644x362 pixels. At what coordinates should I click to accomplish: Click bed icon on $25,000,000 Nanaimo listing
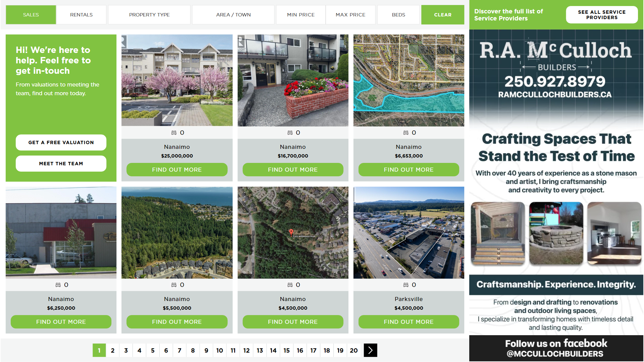[x=174, y=133]
